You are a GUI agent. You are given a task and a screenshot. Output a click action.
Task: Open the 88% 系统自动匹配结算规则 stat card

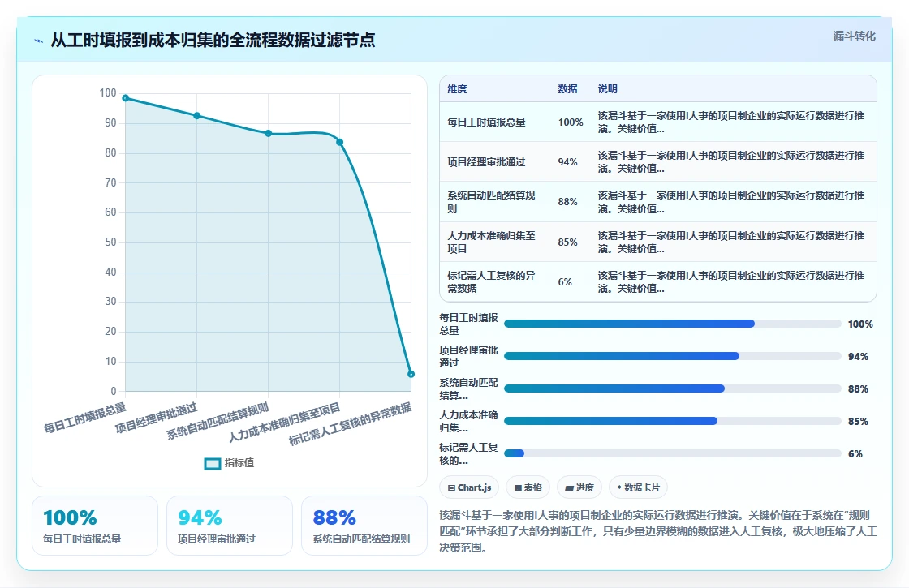coord(364,526)
